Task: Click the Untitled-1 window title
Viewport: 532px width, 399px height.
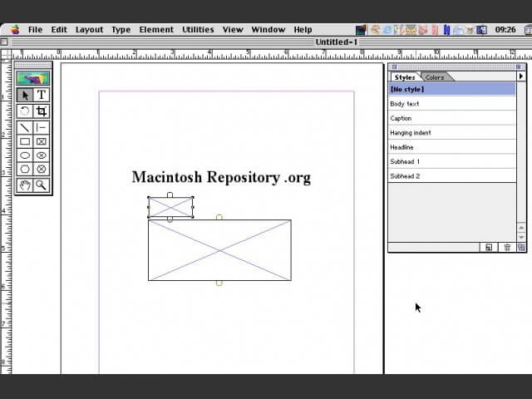Action: pos(336,42)
